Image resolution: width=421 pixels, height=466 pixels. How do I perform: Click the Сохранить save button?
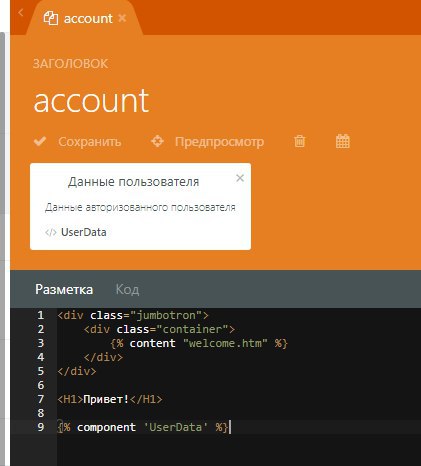pos(78,142)
